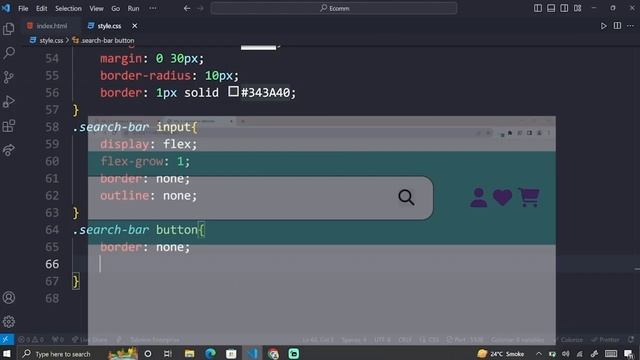
Task: Toggle the bottom panel layout
Action: click(x=551, y=8)
